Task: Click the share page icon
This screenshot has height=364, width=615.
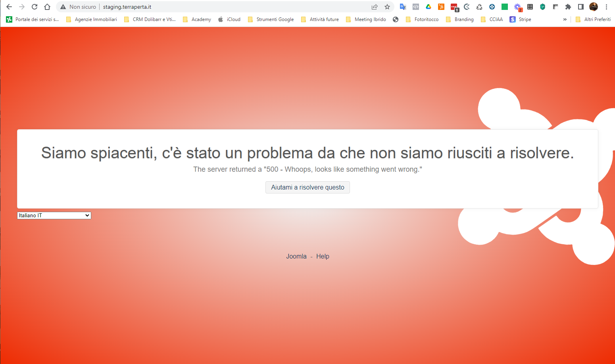Action: click(x=375, y=7)
